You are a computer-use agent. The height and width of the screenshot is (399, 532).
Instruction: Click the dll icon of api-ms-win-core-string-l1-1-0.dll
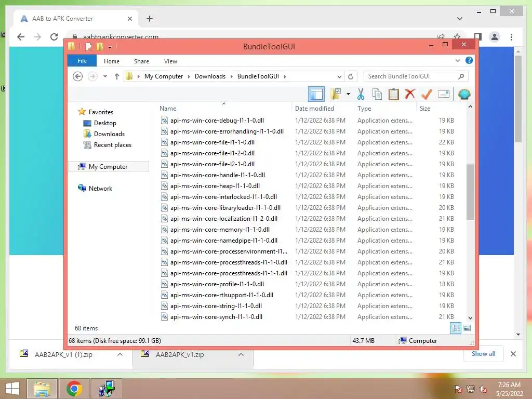click(164, 305)
